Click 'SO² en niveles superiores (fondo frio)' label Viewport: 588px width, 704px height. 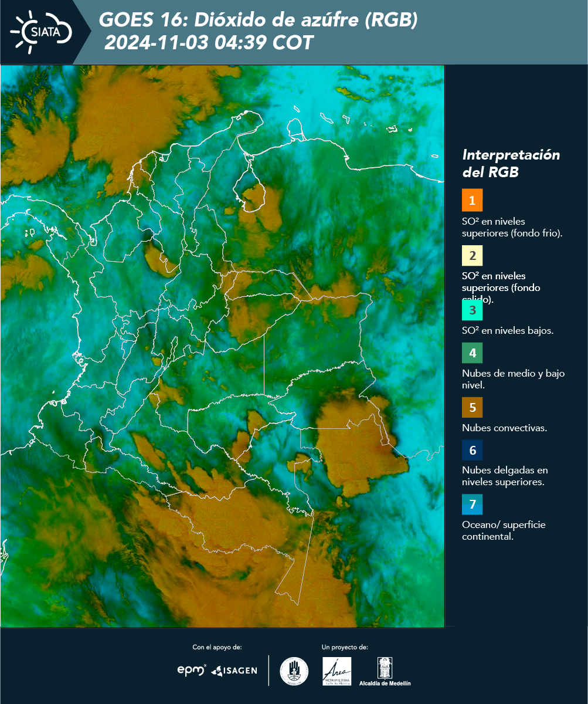[512, 227]
